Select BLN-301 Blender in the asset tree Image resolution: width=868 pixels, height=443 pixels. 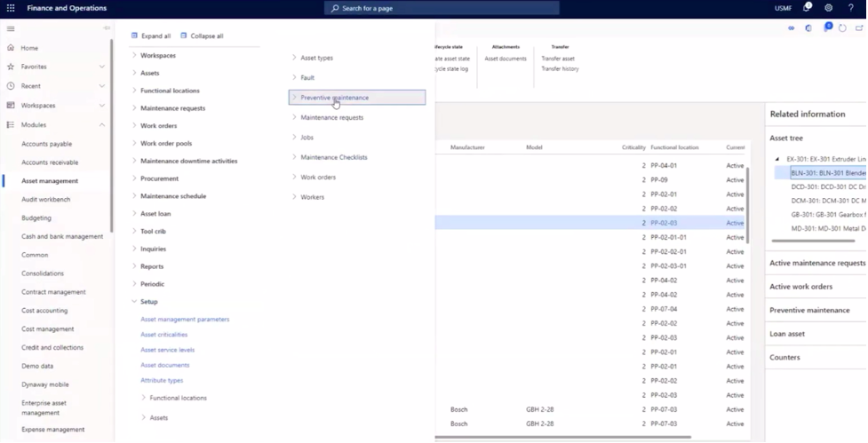828,173
